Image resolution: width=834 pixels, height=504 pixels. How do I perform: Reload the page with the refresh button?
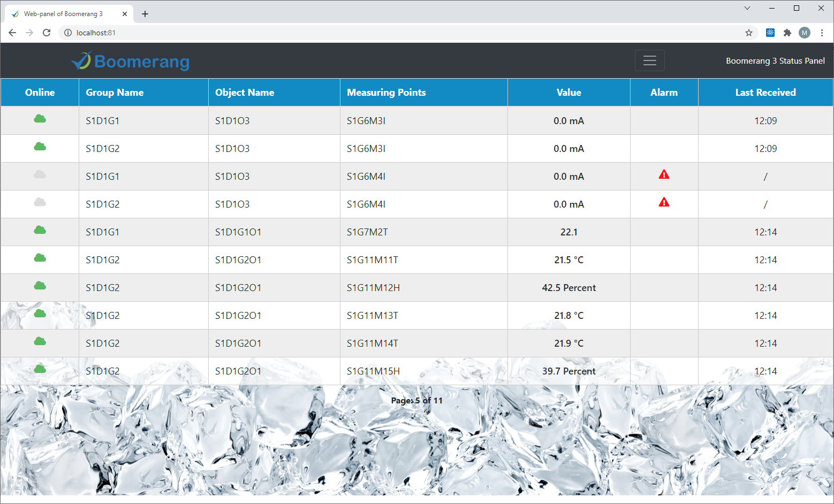(47, 33)
